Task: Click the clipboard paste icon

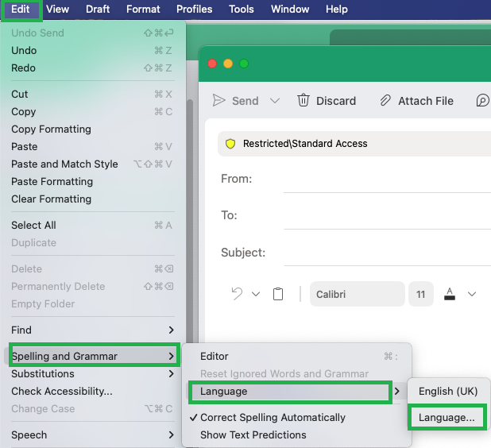Action: [x=278, y=294]
